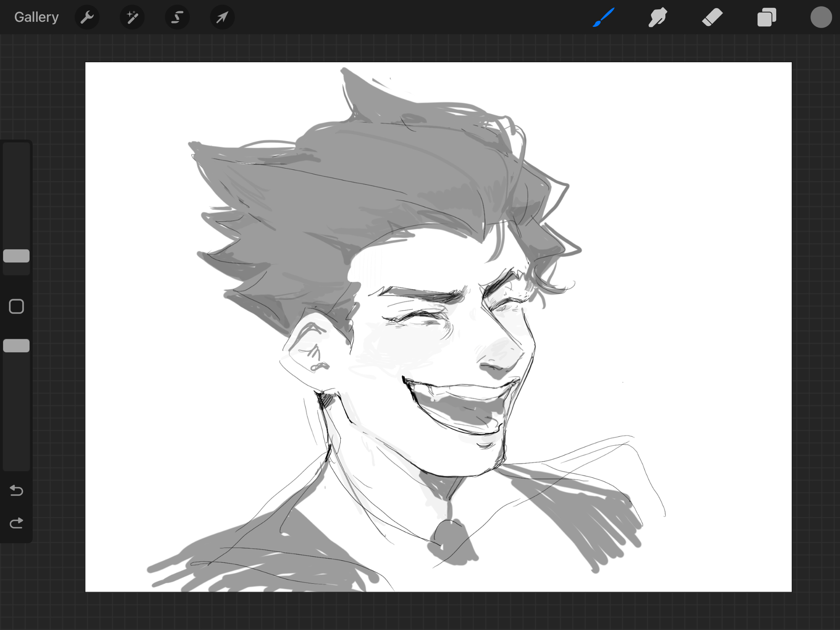Open the Gallery view

36,17
